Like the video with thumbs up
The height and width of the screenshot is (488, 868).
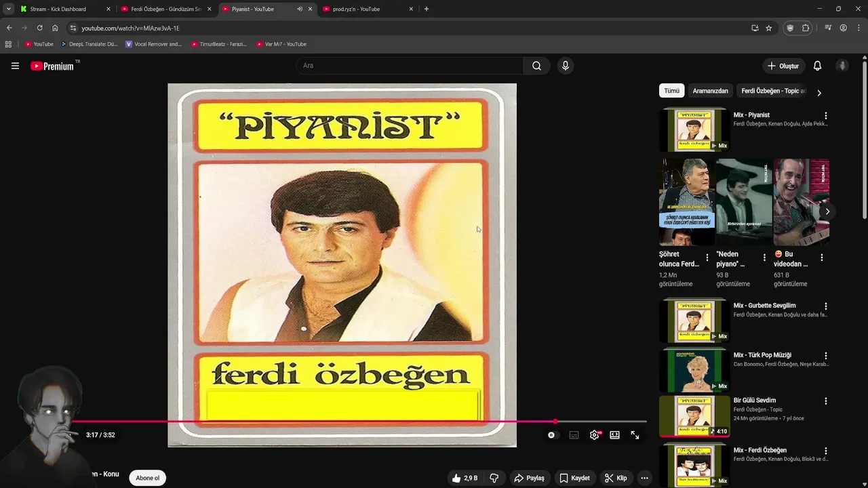coord(465,478)
